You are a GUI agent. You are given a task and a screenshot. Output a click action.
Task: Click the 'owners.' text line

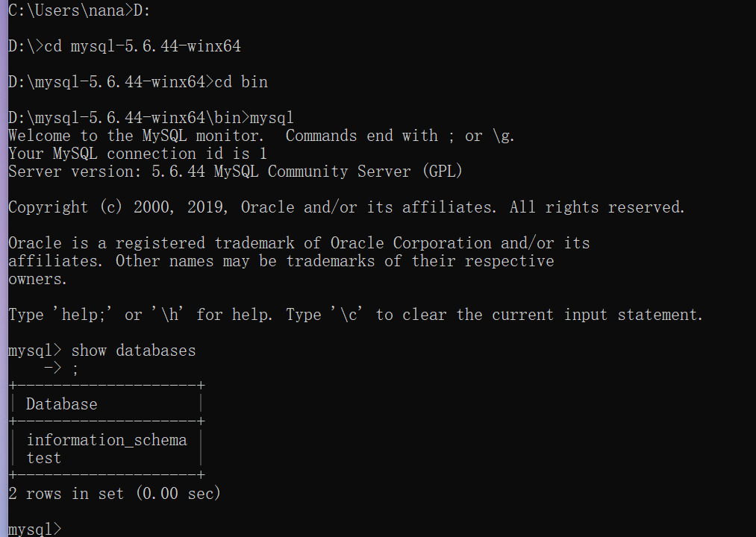[37, 279]
